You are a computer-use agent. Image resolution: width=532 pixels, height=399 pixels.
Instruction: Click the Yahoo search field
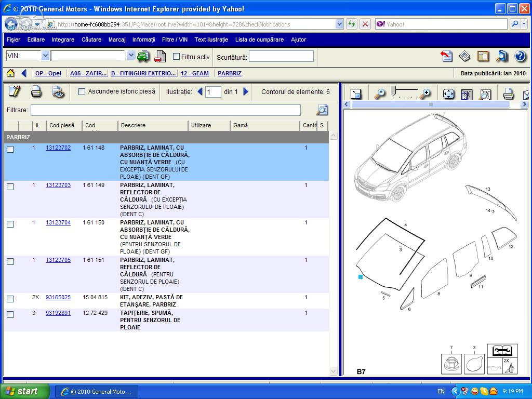point(441,24)
